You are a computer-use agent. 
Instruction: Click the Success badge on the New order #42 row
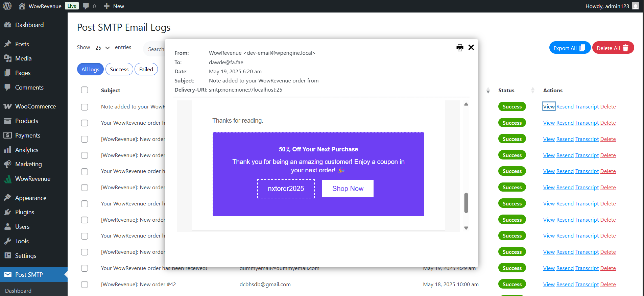[x=512, y=284]
